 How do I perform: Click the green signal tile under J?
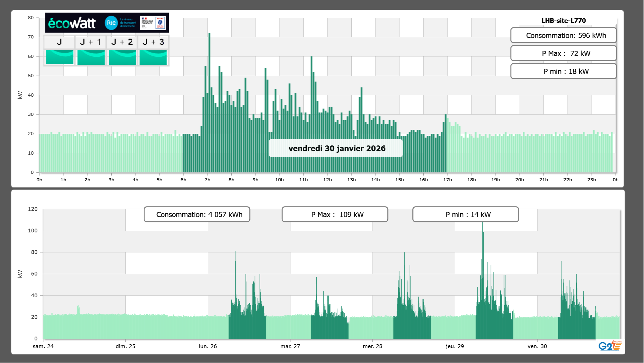tap(60, 57)
